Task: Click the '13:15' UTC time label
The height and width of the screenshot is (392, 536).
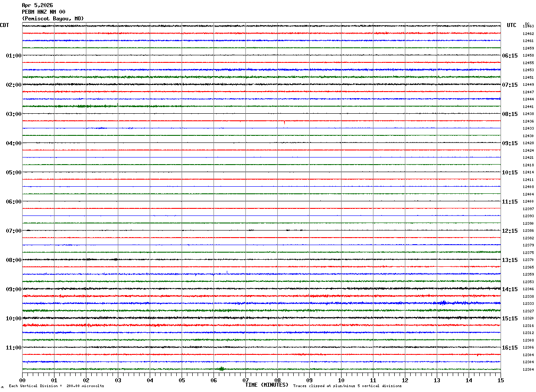Action: pyautogui.click(x=510, y=260)
